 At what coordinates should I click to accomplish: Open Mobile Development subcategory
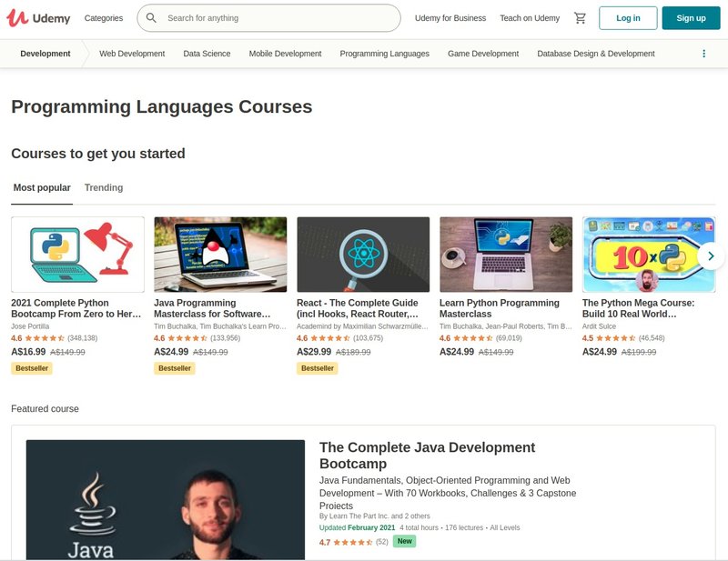[285, 54]
